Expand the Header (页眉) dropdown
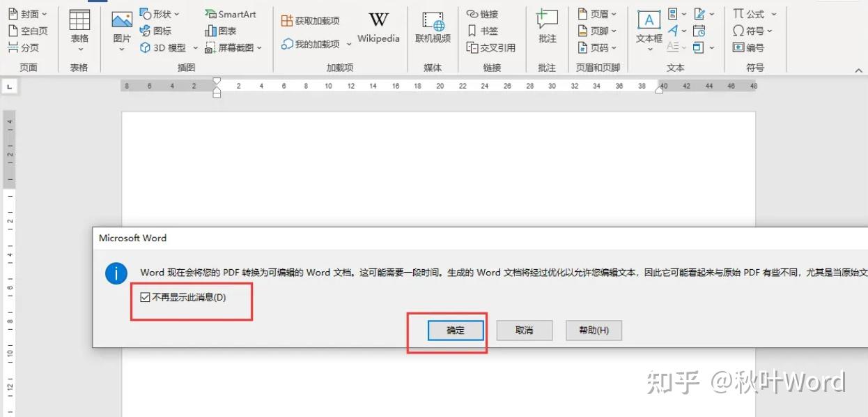The image size is (868, 417). point(614,14)
